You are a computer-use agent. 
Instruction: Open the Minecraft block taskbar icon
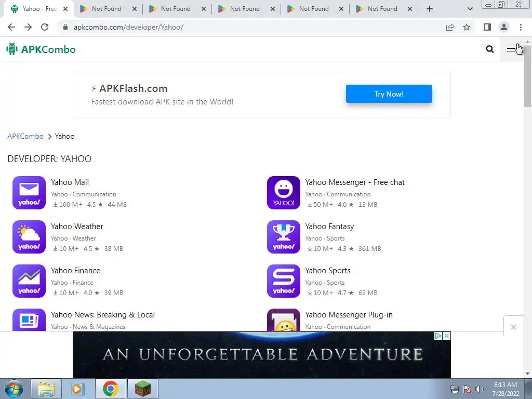click(x=142, y=389)
